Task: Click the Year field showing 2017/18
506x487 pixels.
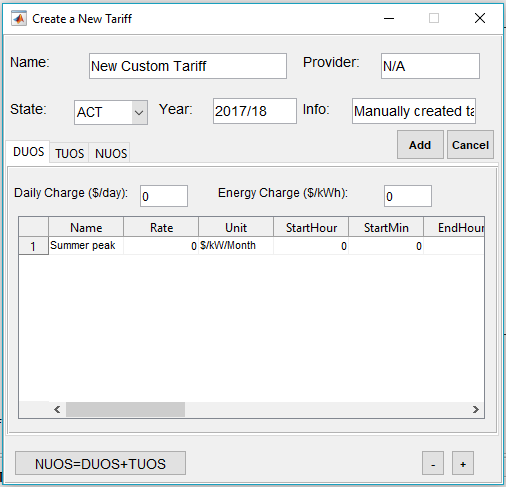Action: (x=255, y=111)
